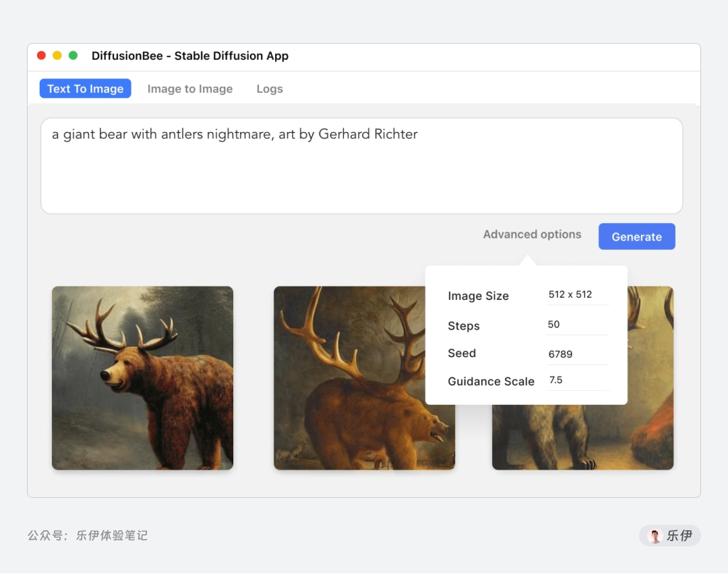
Task: Click the Guidance Scale label
Action: (491, 381)
